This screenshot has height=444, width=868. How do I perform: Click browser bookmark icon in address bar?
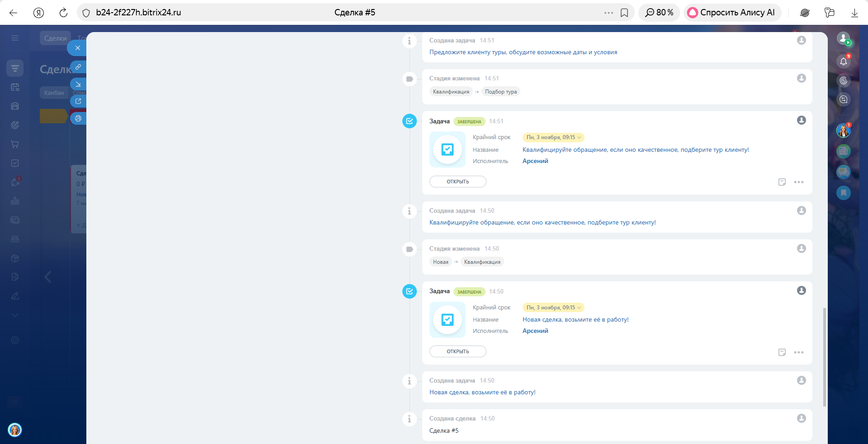pyautogui.click(x=624, y=13)
